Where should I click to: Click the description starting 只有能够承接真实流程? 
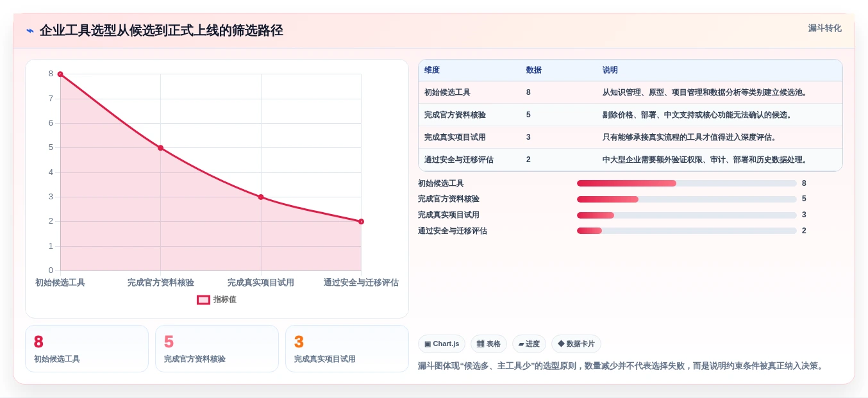tap(691, 137)
